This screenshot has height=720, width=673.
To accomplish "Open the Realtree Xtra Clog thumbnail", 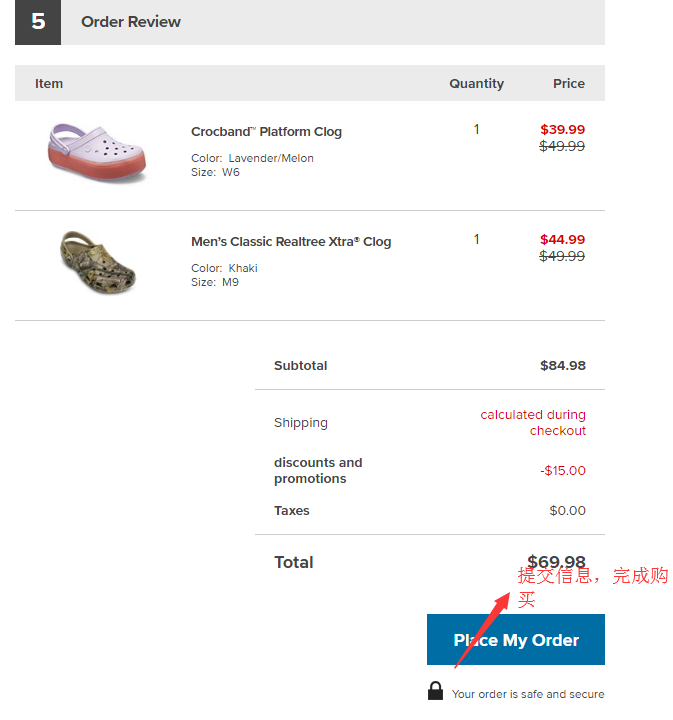I will (x=97, y=260).
